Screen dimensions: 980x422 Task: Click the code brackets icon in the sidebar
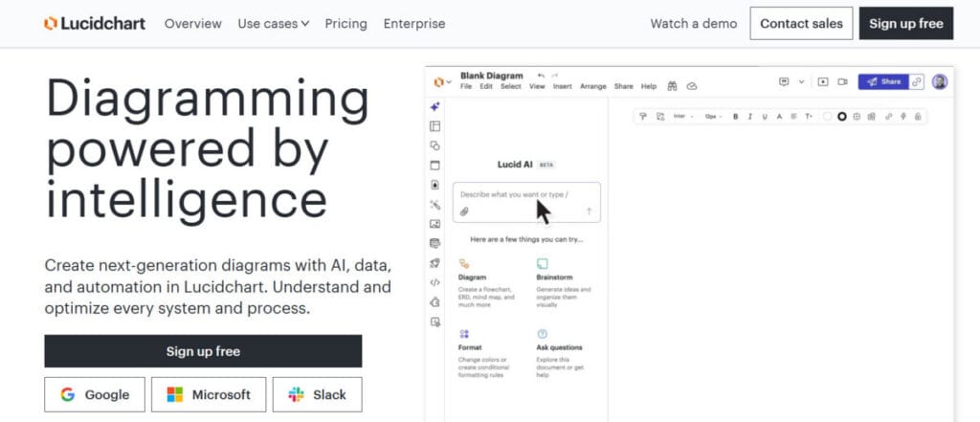point(435,282)
